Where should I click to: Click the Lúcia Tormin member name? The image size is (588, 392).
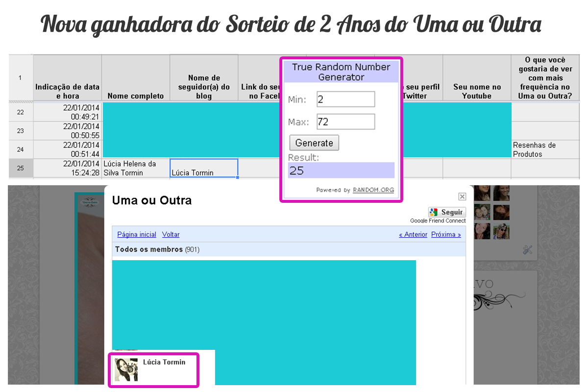(164, 362)
